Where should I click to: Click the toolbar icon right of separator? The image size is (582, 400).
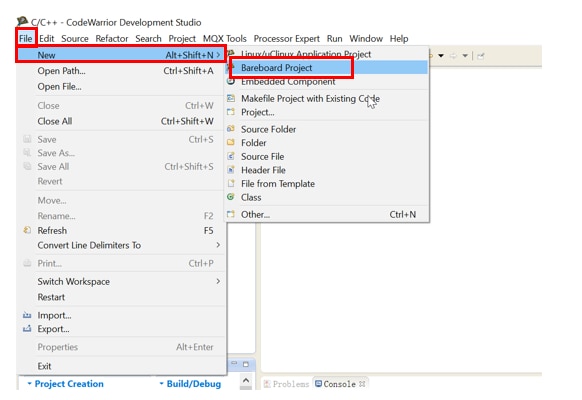point(481,56)
